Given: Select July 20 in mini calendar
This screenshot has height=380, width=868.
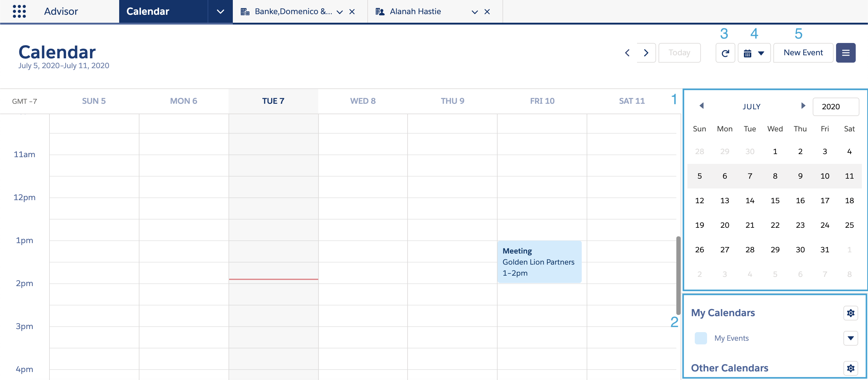Looking at the screenshot, I should pos(725,225).
